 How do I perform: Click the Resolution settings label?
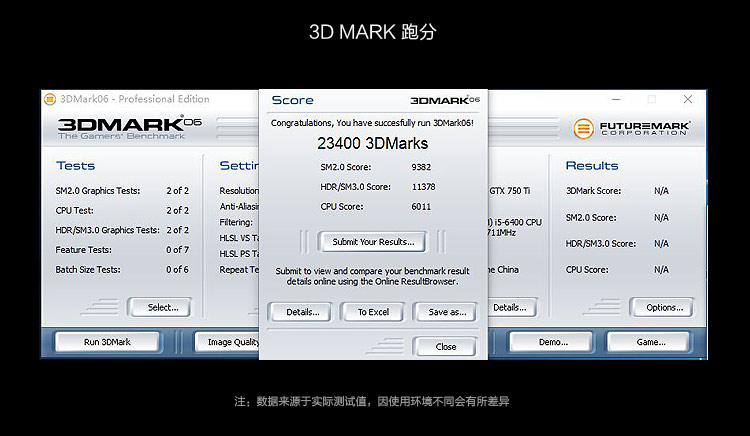(x=239, y=190)
